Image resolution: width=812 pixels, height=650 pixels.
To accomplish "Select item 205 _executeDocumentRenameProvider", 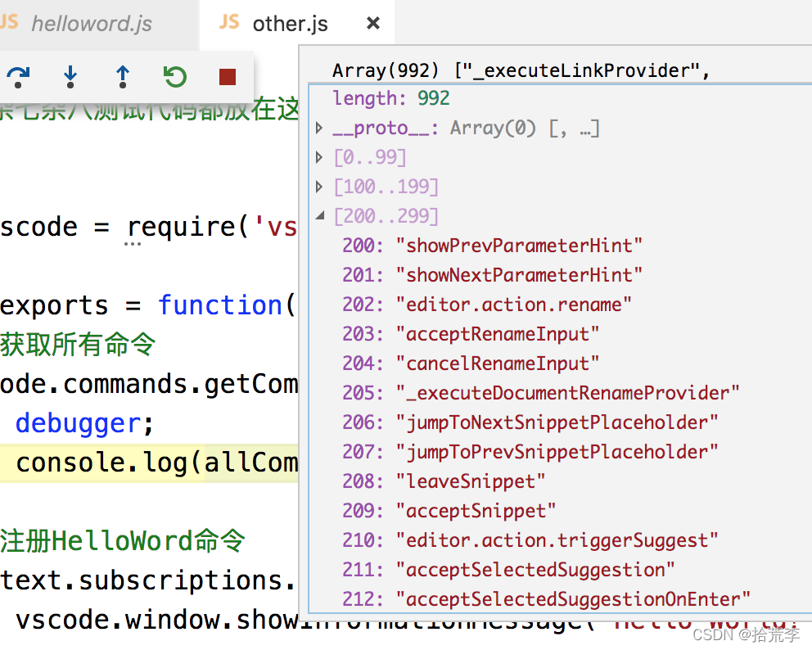I will [540, 393].
